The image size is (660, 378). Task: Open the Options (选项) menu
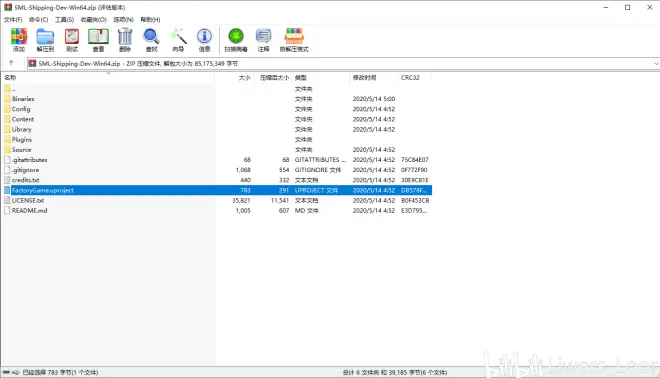click(x=123, y=19)
